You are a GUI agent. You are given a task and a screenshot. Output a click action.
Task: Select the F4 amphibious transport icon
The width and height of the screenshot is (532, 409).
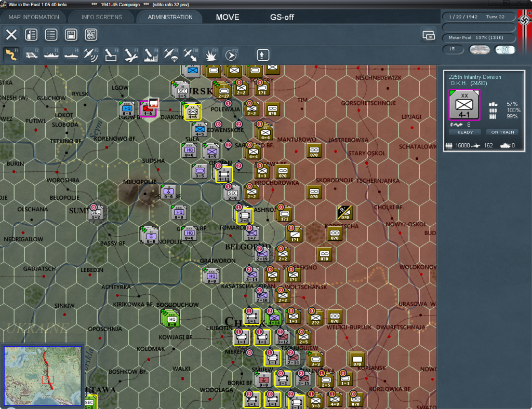71,54
